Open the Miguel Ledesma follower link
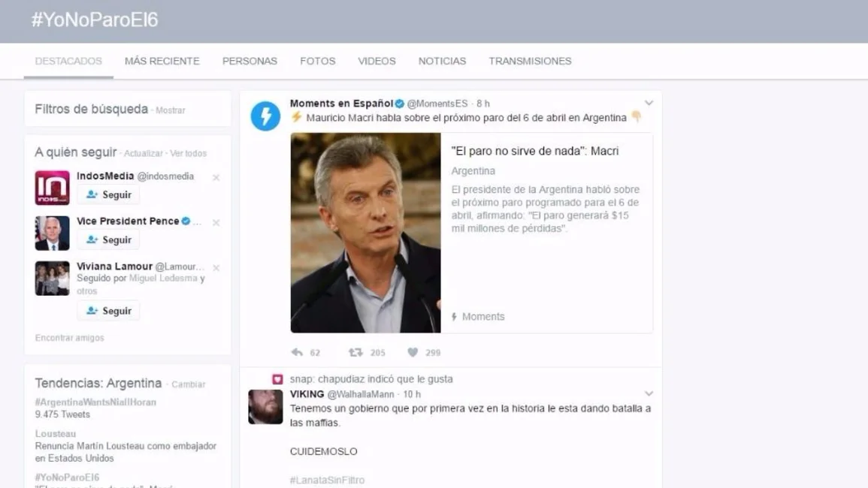The width and height of the screenshot is (868, 488). 163,279
